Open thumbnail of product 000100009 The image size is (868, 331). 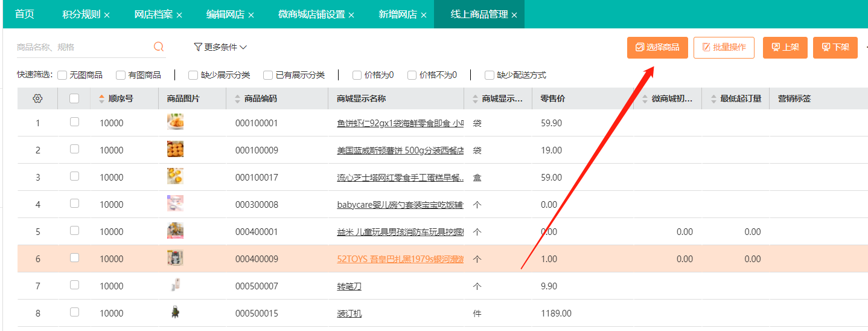tap(175, 149)
